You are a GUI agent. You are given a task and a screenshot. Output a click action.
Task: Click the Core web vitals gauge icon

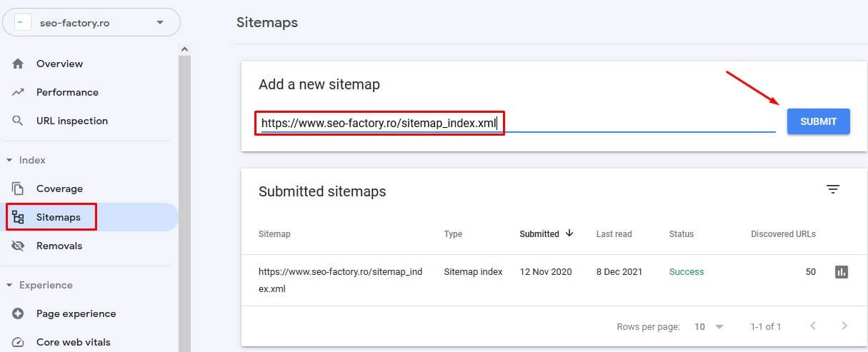pyautogui.click(x=19, y=342)
